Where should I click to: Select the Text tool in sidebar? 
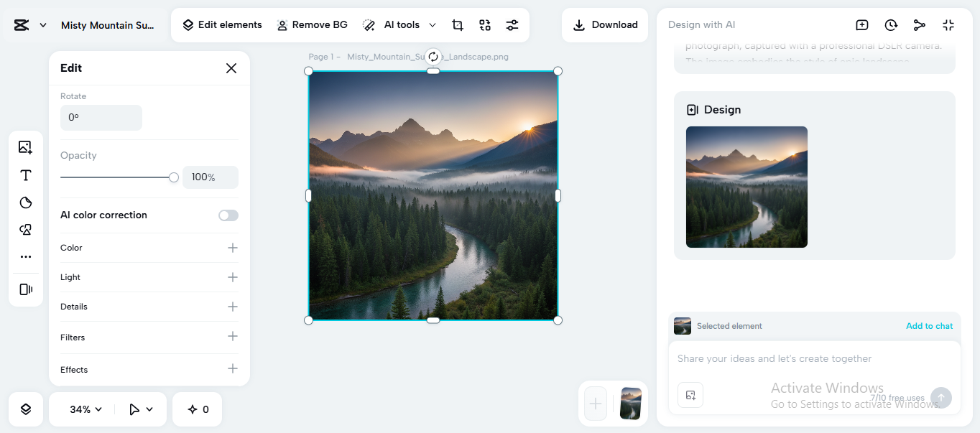pyautogui.click(x=26, y=175)
